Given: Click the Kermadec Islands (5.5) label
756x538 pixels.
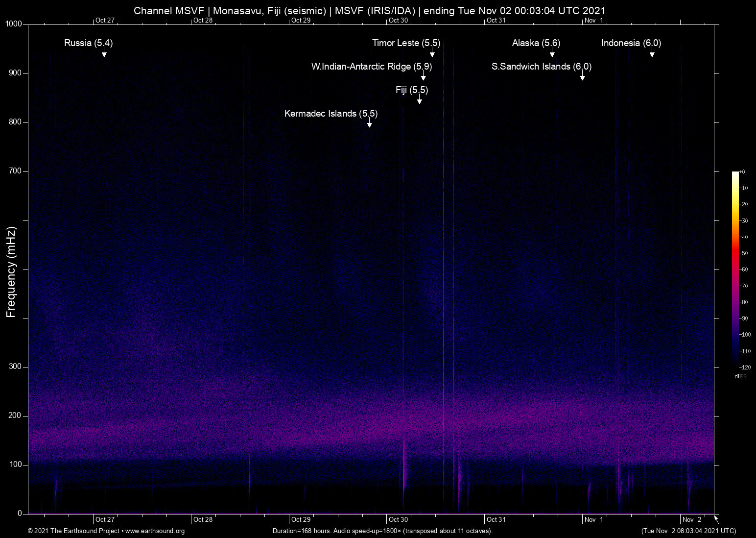Looking at the screenshot, I should click(x=331, y=113).
